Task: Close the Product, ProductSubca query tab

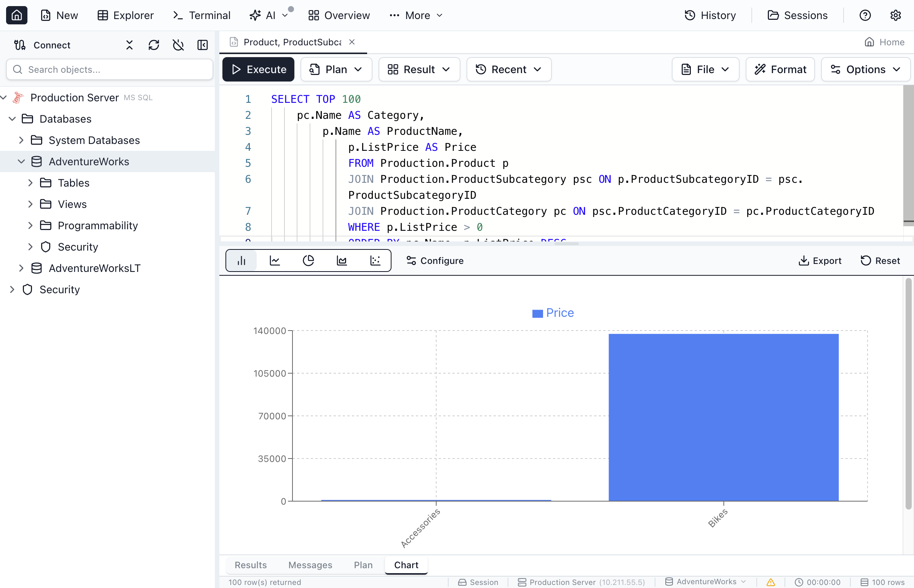Action: pos(352,42)
